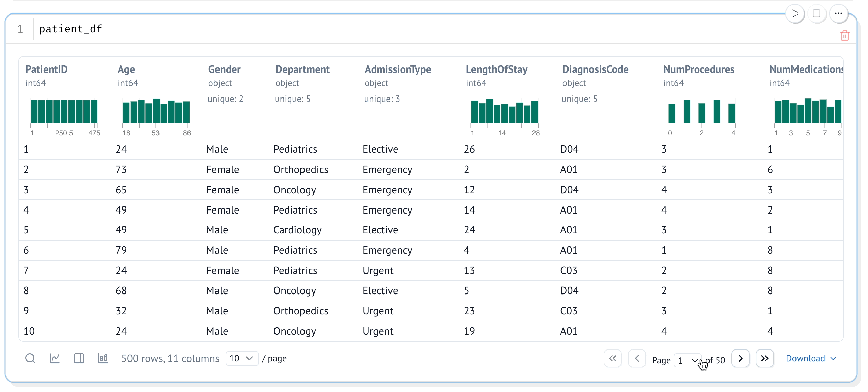
Task: Jump to first page double-chevron
Action: click(x=612, y=358)
